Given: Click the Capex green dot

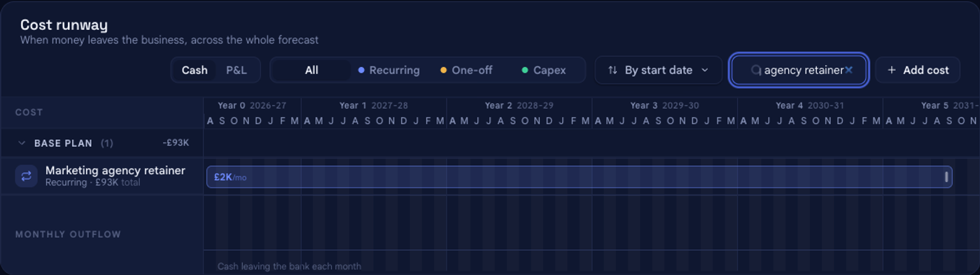Looking at the screenshot, I should click(x=525, y=70).
